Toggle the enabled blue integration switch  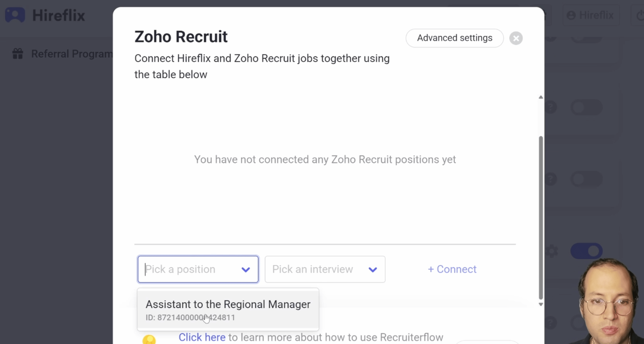586,251
